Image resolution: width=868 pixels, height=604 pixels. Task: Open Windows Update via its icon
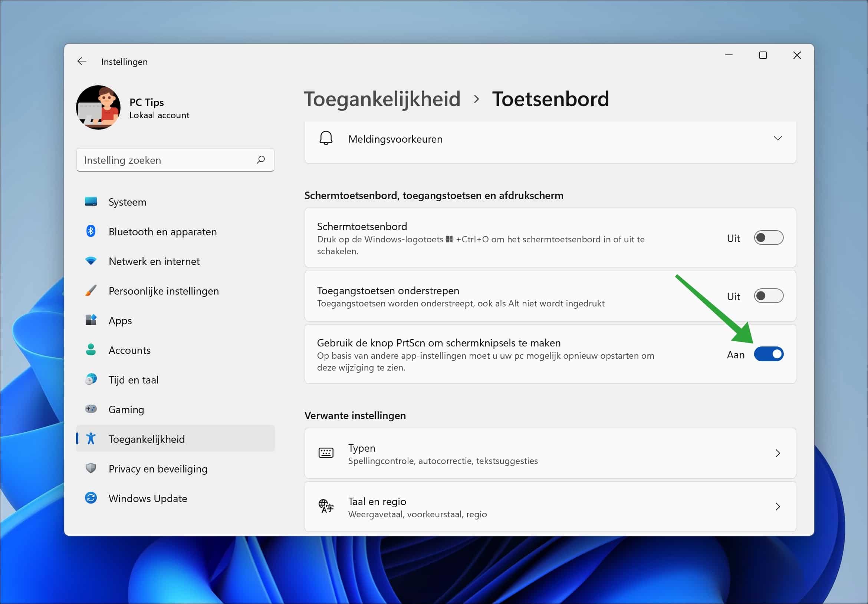coord(91,498)
